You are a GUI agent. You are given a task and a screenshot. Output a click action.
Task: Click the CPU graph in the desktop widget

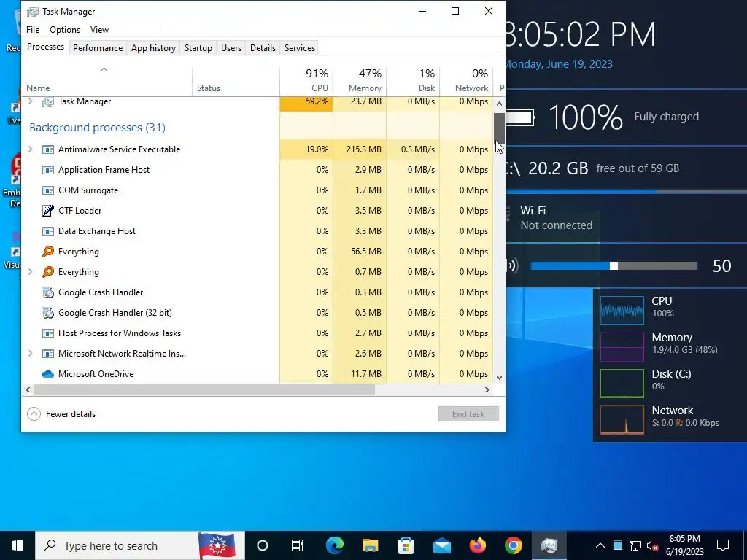click(622, 310)
